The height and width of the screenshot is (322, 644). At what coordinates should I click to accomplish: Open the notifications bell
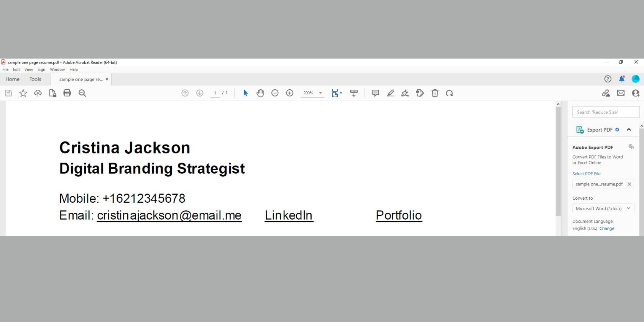click(x=621, y=79)
